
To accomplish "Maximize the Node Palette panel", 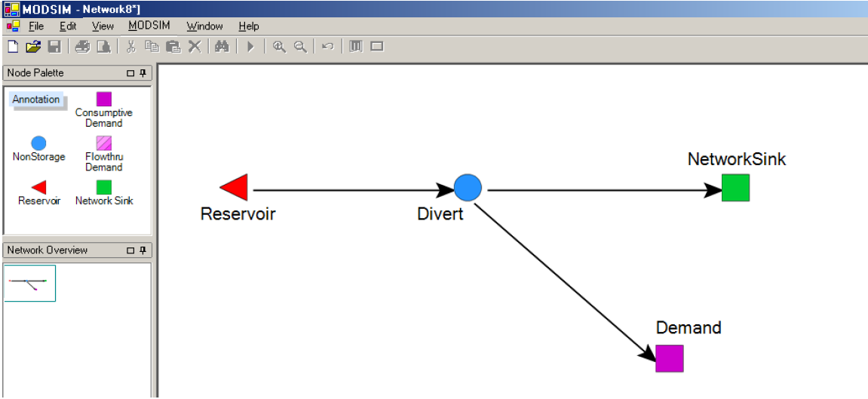I will pos(130,73).
